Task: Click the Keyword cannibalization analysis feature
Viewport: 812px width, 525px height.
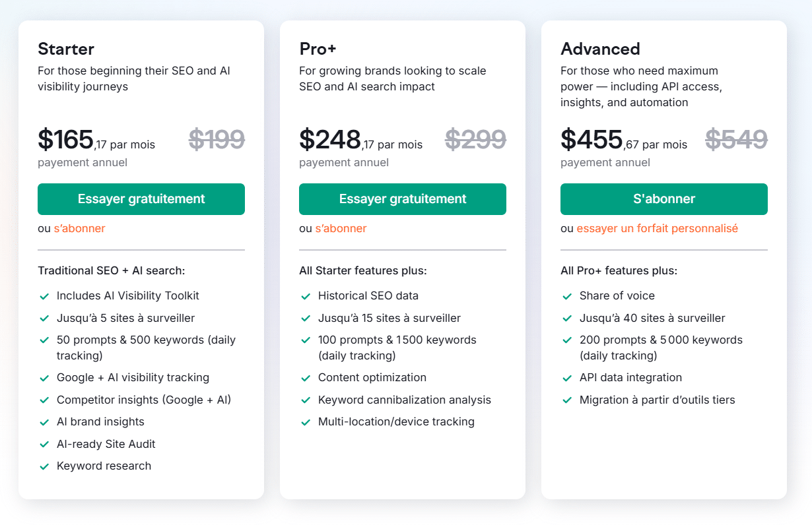Action: tap(404, 400)
